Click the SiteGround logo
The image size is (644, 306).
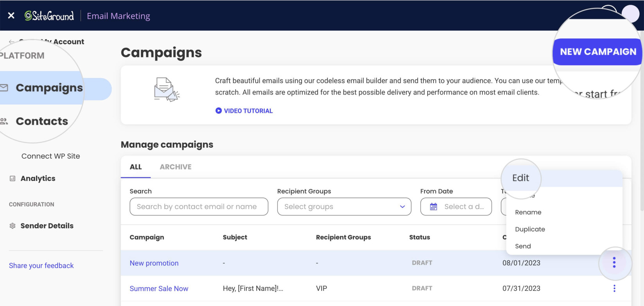49,16
